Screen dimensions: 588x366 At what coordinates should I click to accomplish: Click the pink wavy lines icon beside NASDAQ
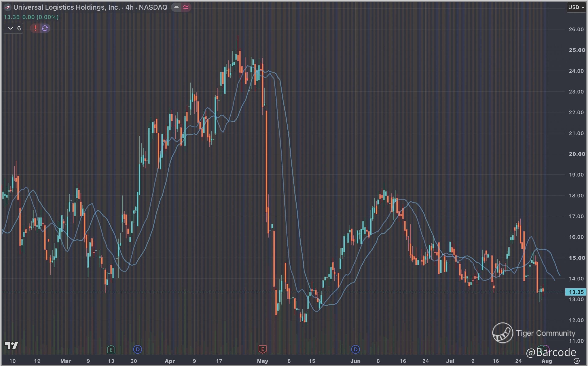186,7
